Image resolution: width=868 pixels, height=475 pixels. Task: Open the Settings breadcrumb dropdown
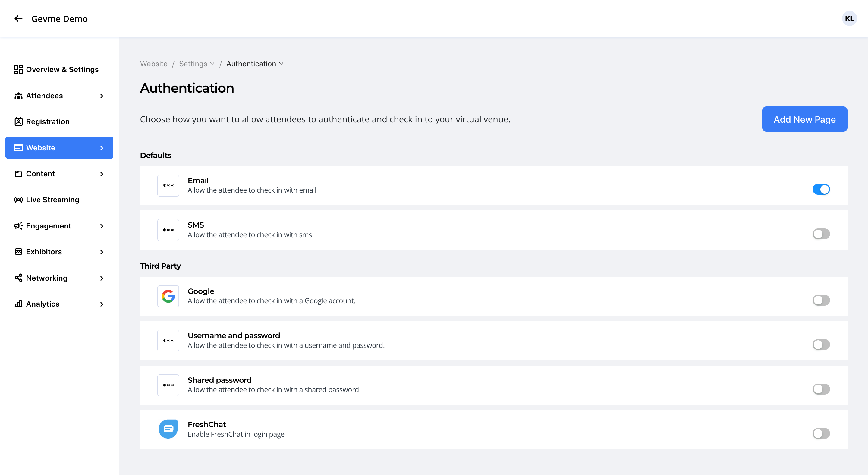[197, 64]
